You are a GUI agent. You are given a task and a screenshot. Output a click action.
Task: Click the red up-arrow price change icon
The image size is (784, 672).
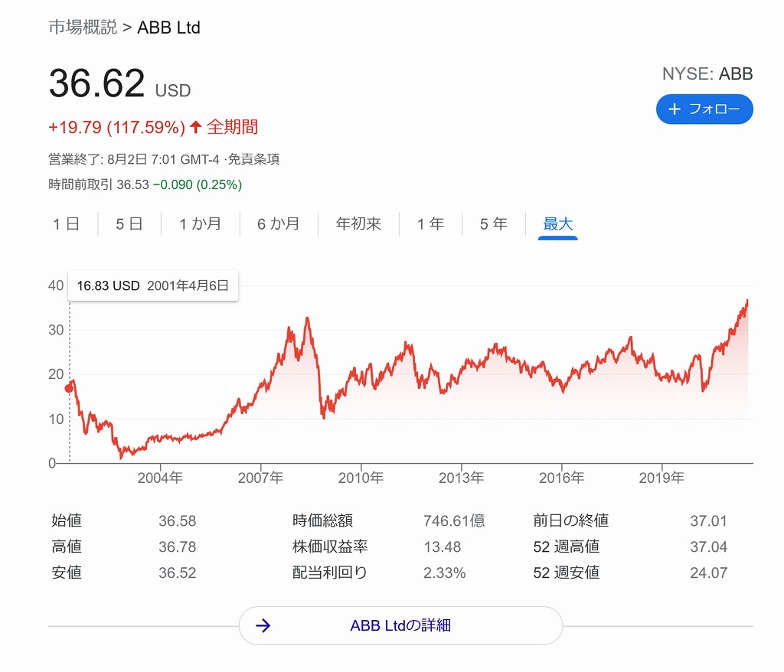pos(196,127)
